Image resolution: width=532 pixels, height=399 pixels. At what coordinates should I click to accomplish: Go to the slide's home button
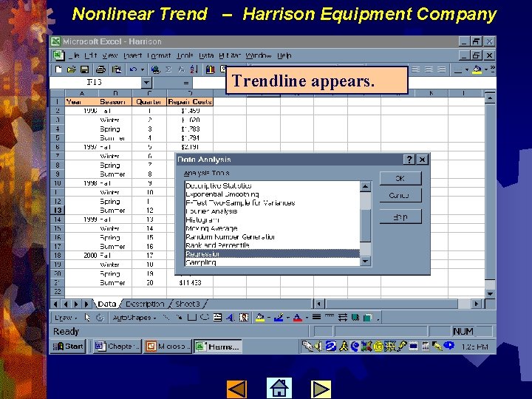click(x=279, y=388)
